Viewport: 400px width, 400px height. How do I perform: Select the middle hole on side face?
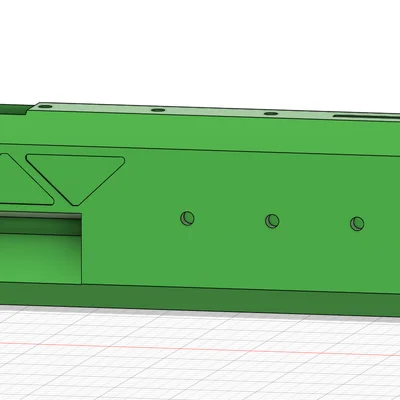[x=272, y=221]
